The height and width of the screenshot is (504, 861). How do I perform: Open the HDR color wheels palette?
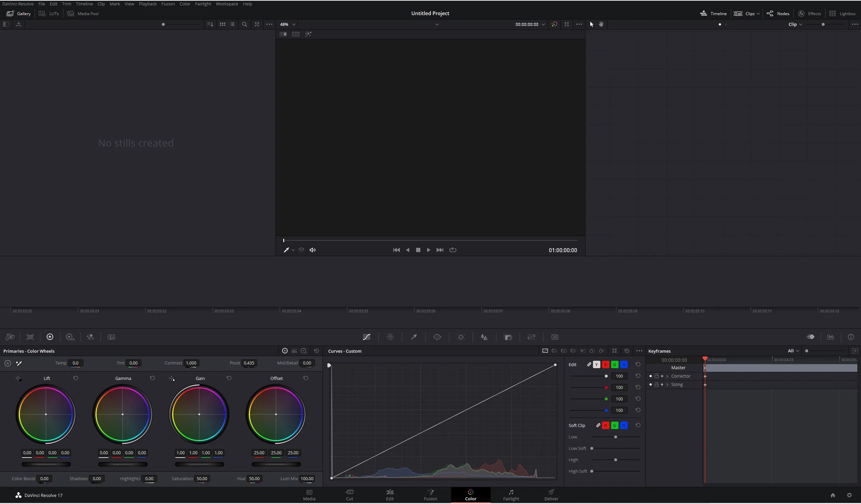[x=70, y=337]
